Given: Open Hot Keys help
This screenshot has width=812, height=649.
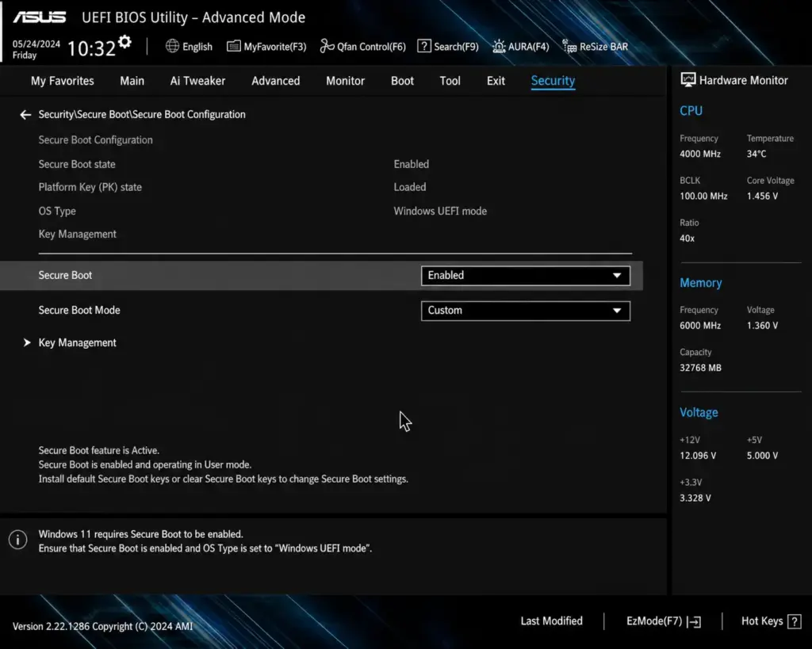Looking at the screenshot, I should coord(771,621).
